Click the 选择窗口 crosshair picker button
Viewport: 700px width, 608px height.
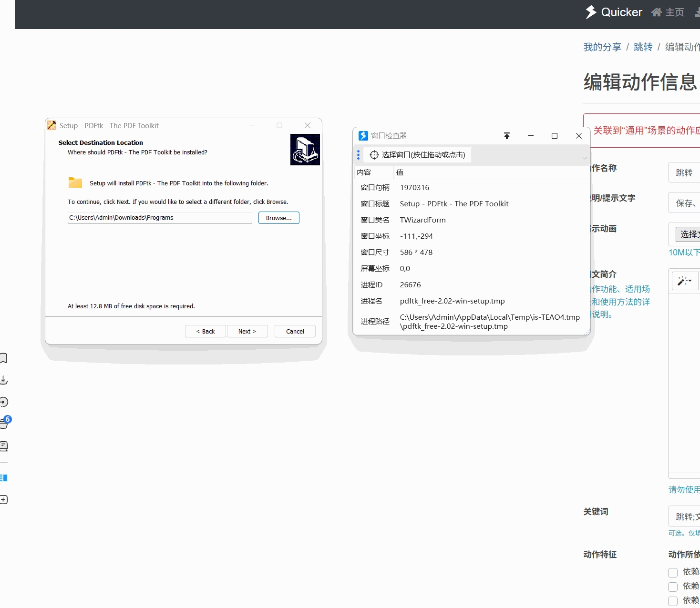pos(418,155)
